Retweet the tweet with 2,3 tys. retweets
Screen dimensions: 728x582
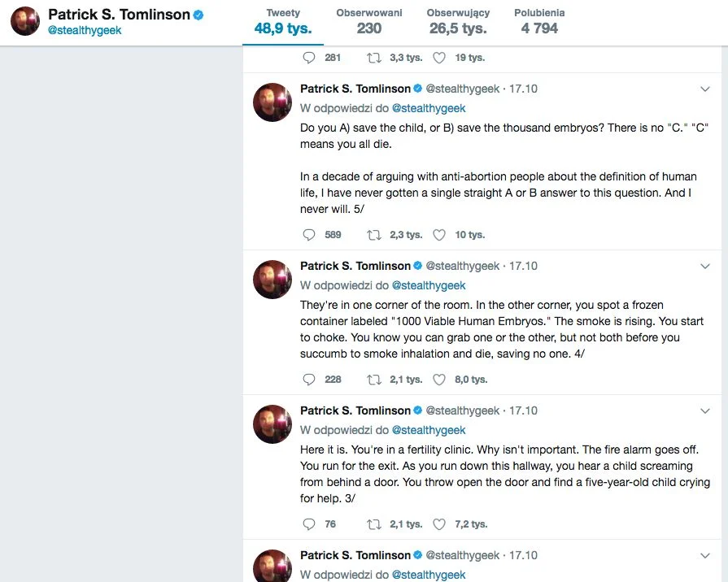click(373, 235)
